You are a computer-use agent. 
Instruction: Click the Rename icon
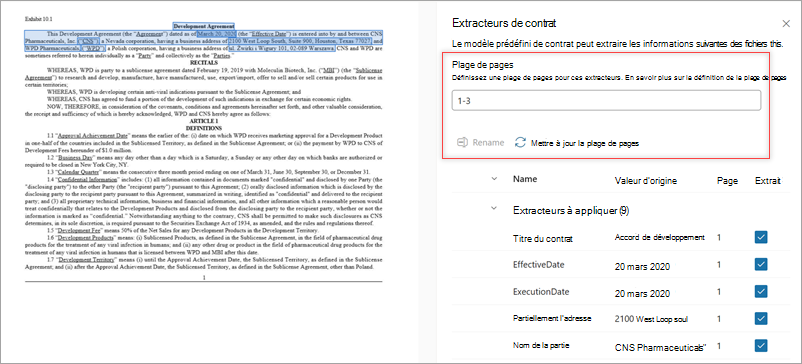tap(463, 143)
